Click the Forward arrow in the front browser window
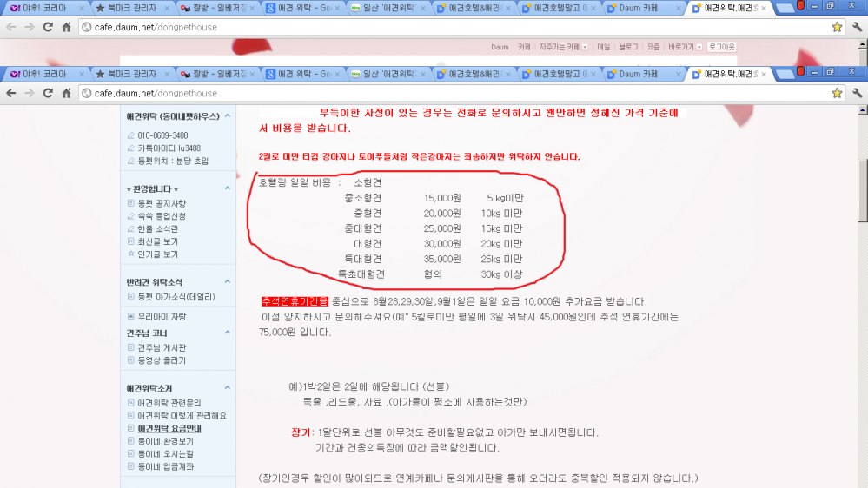 coord(29,93)
